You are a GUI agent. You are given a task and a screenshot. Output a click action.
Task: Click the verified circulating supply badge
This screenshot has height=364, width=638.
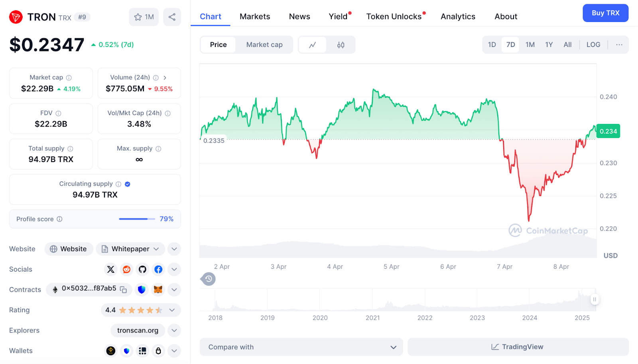128,184
